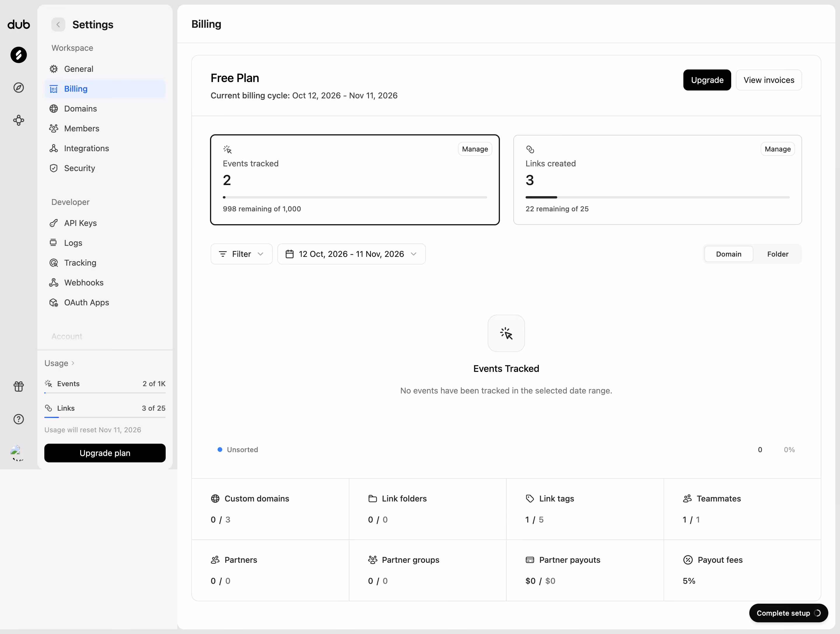Click the Unsorted legend entry

[238, 450]
